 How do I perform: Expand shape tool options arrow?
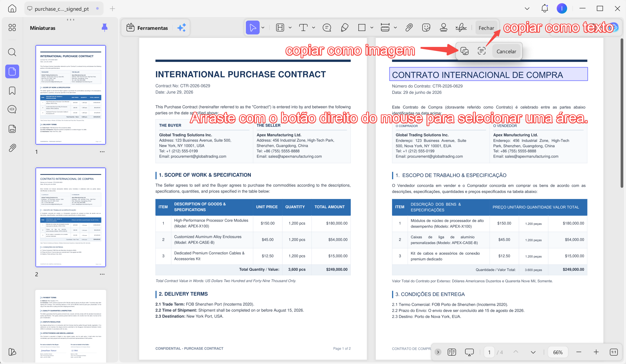372,28
